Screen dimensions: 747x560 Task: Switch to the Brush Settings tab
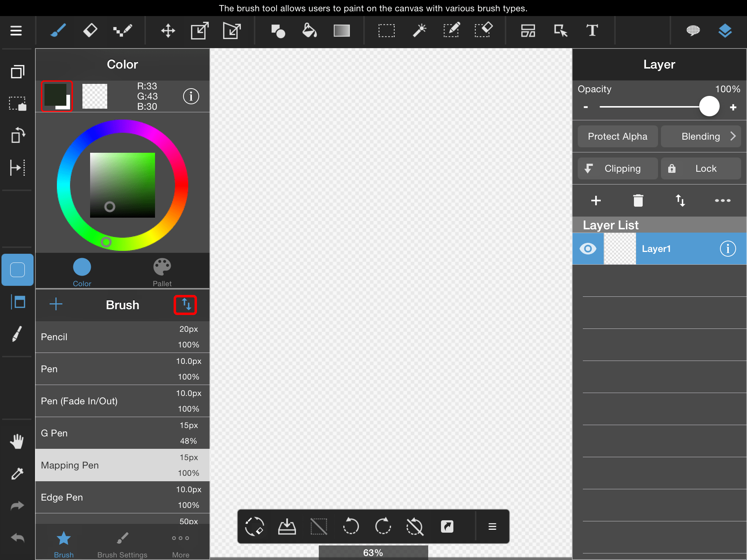[x=122, y=543]
